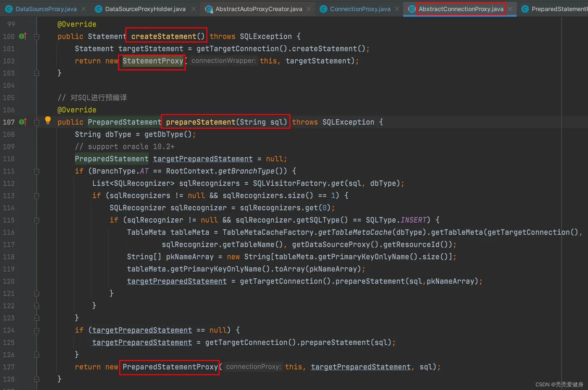Screen dimensions: 588x390
Task: Click the @Override annotation on line 106
Action: pos(77,110)
